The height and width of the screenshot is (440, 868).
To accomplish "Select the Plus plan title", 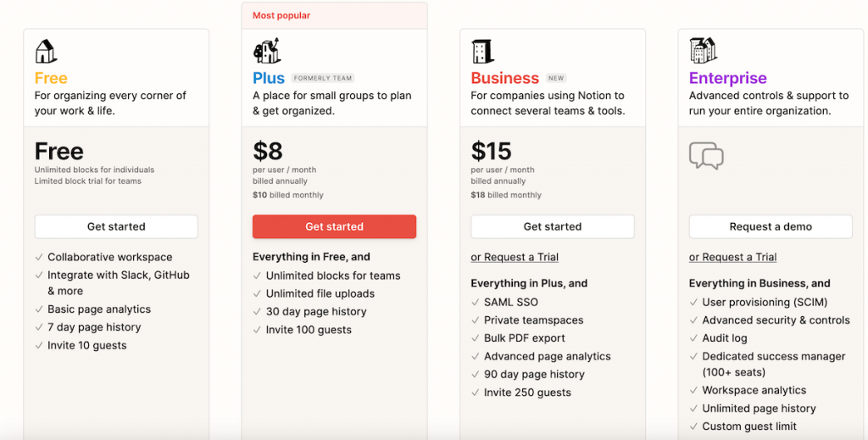I will (x=269, y=78).
